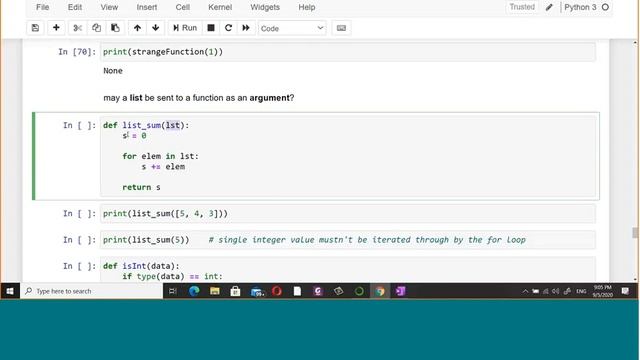Click the pencil edit mode icon

[x=549, y=7]
